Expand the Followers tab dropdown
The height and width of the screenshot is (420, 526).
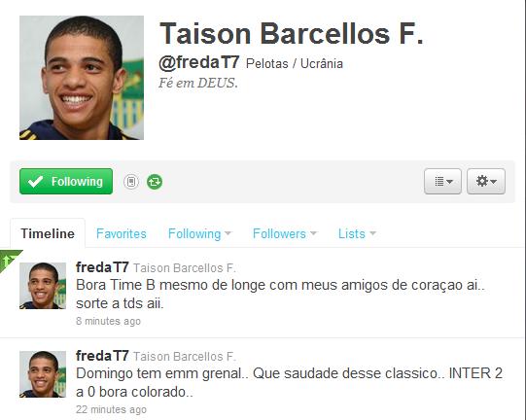285,233
